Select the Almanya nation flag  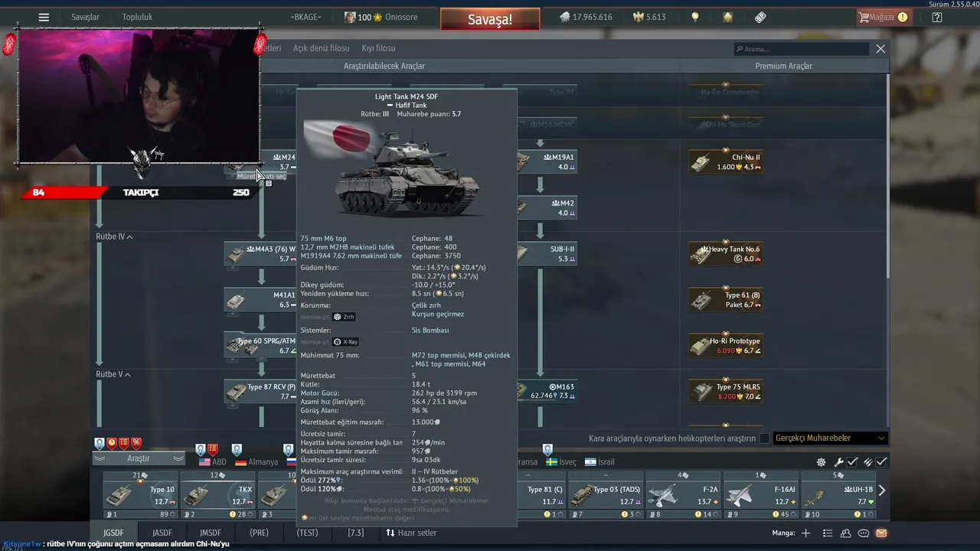(256, 461)
